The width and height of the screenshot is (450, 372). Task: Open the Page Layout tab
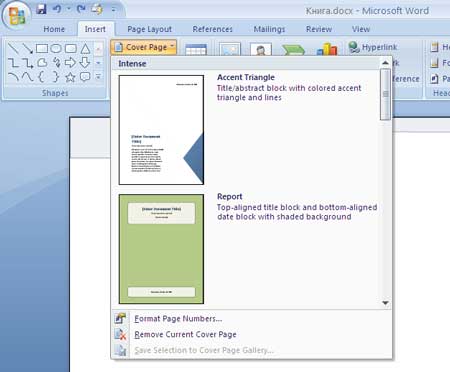point(150,29)
